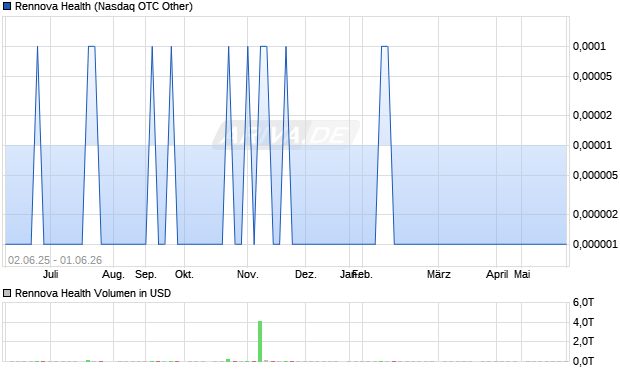The image size is (620, 371).
Task: Click the volume axis value '6,0T'
Action: point(583,302)
